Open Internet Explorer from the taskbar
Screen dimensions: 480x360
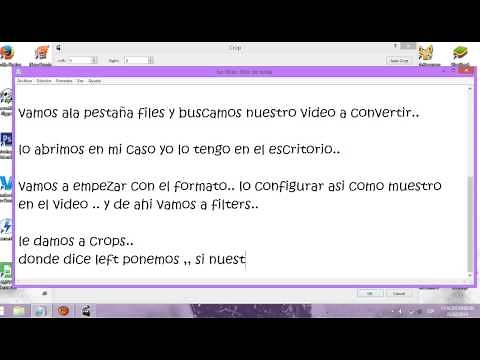click(x=41, y=311)
